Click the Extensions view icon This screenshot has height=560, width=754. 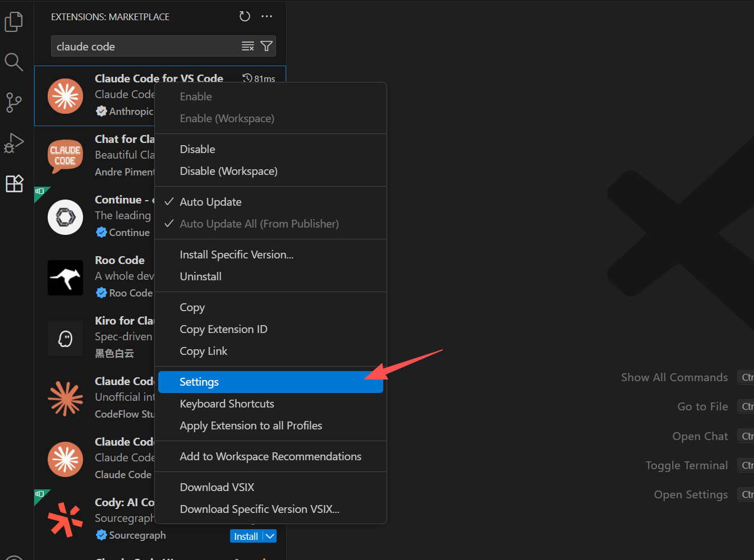(x=13, y=183)
